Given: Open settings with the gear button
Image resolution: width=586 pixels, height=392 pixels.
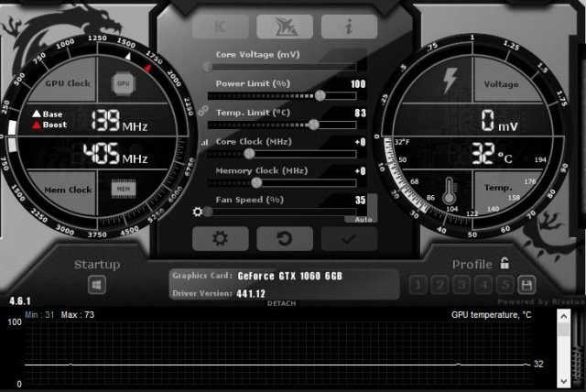Looking at the screenshot, I should point(221,239).
